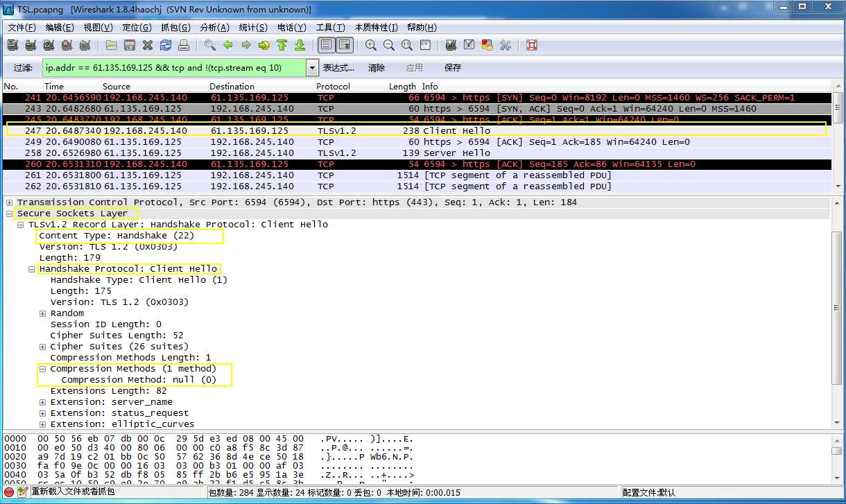Reset zoom to normal size icon

click(x=407, y=45)
